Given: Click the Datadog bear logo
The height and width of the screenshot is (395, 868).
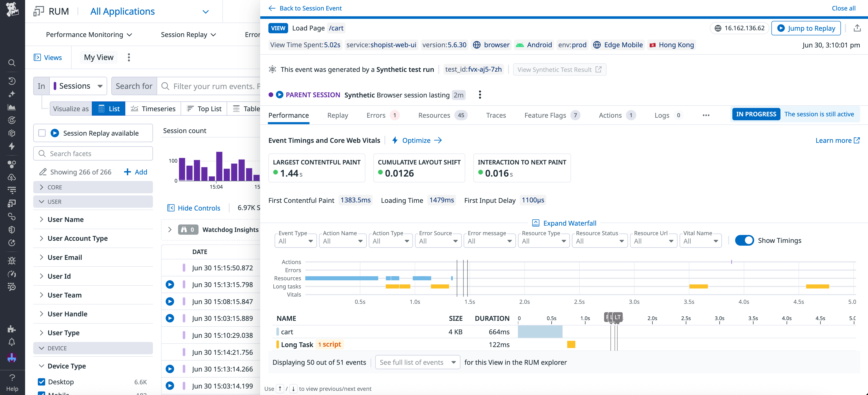Looking at the screenshot, I should tap(12, 10).
